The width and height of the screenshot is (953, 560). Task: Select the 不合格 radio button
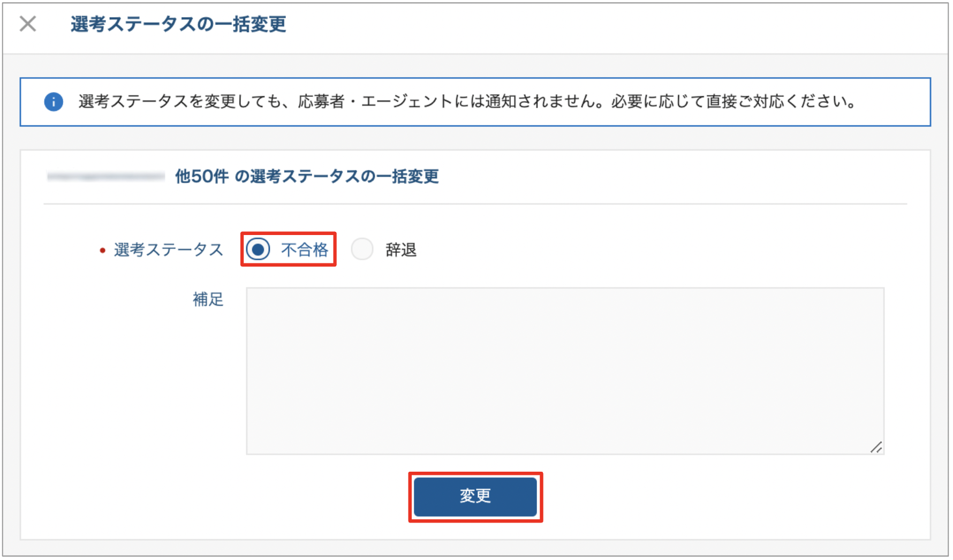pyautogui.click(x=258, y=249)
